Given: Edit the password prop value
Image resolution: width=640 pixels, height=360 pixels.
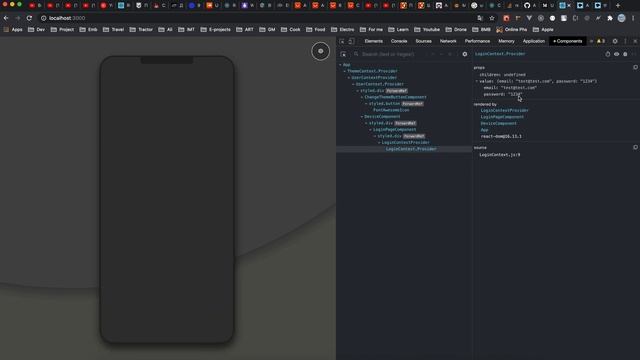Looking at the screenshot, I should [515, 94].
